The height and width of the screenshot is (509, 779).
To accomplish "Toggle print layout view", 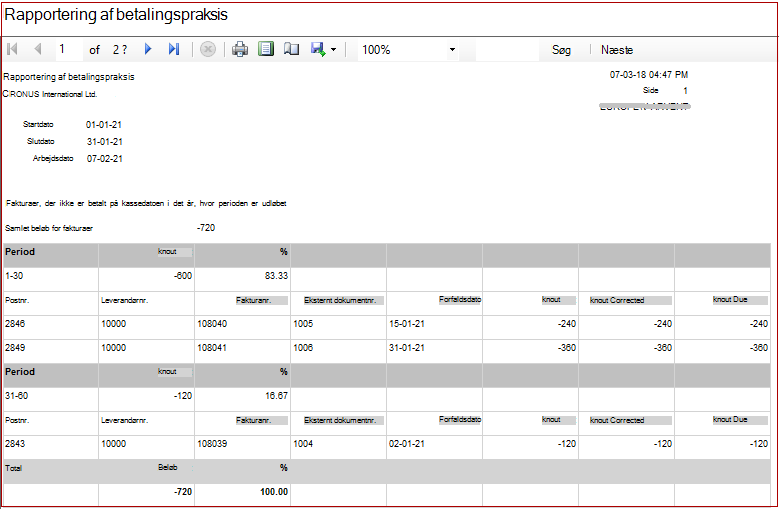I will [x=266, y=49].
